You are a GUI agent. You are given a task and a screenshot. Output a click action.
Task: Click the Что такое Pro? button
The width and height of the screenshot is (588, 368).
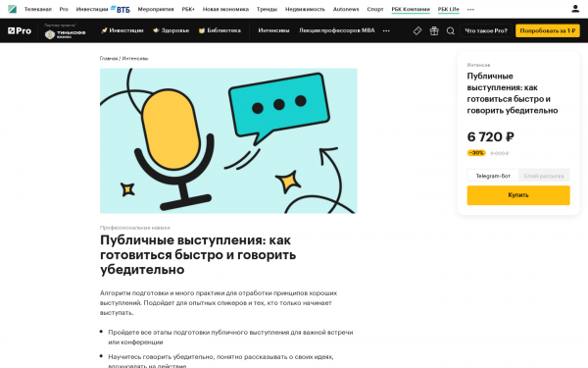(x=486, y=30)
